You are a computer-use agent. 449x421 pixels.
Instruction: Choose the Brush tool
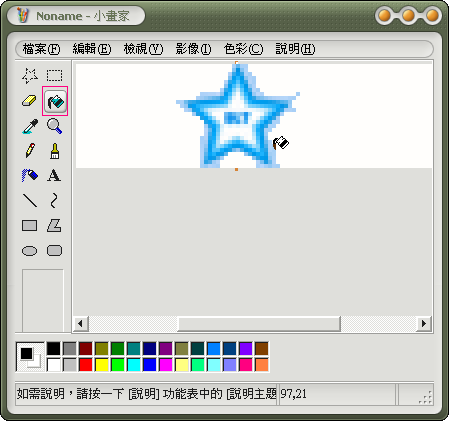[x=54, y=151]
